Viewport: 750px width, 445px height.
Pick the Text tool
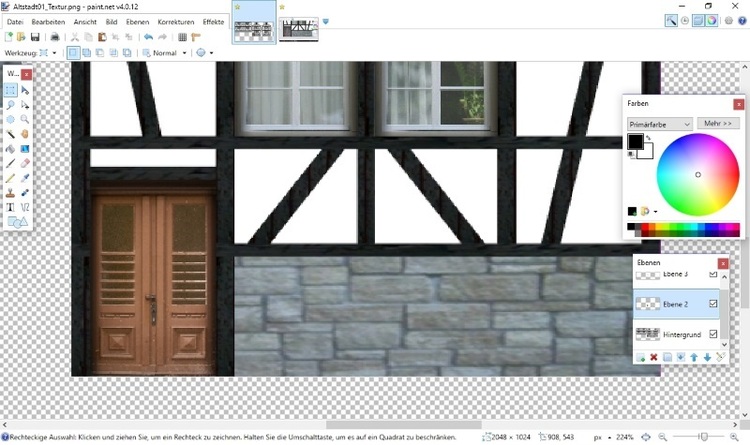pyautogui.click(x=11, y=207)
